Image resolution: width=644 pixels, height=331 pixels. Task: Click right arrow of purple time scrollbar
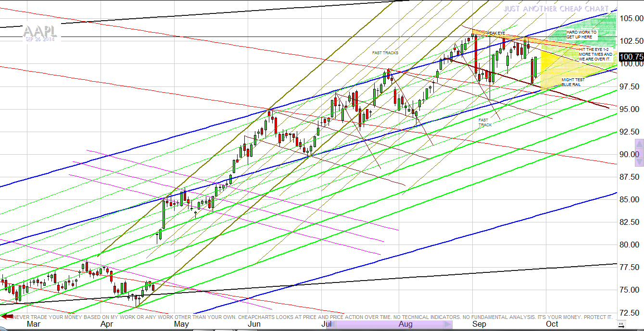(x=448, y=325)
